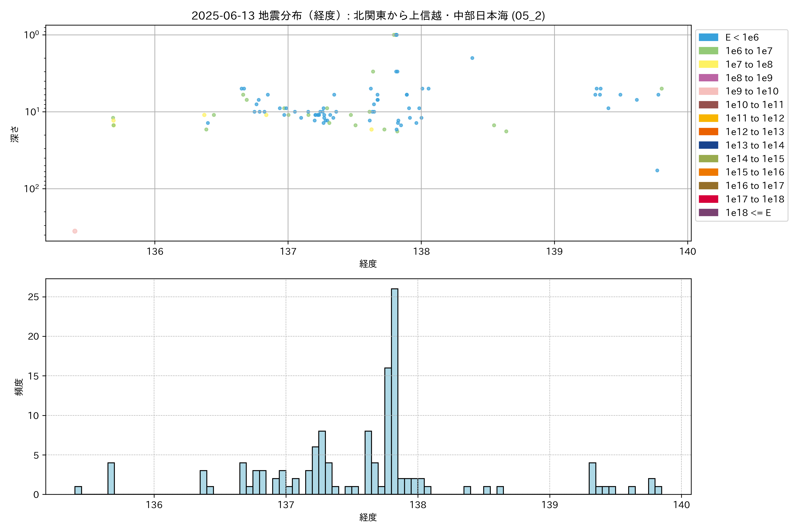Click the 138 tick label on the histogram
The image size is (798, 532).
[418, 505]
